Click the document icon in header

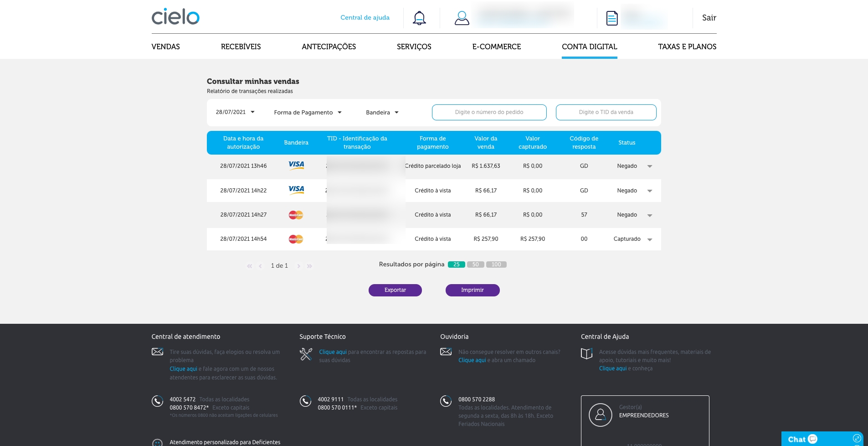point(612,18)
